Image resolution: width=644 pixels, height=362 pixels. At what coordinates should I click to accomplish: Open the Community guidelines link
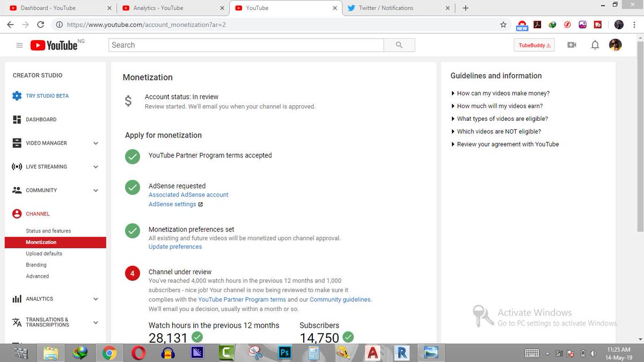pyautogui.click(x=340, y=300)
